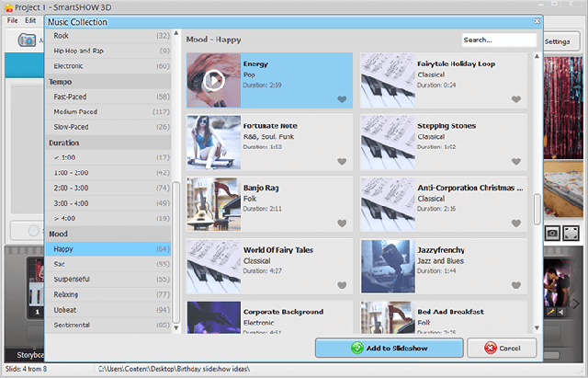Image resolution: width=588 pixels, height=378 pixels.
Task: Select 1:00 - 2:00 duration filter
Action: click(x=108, y=173)
